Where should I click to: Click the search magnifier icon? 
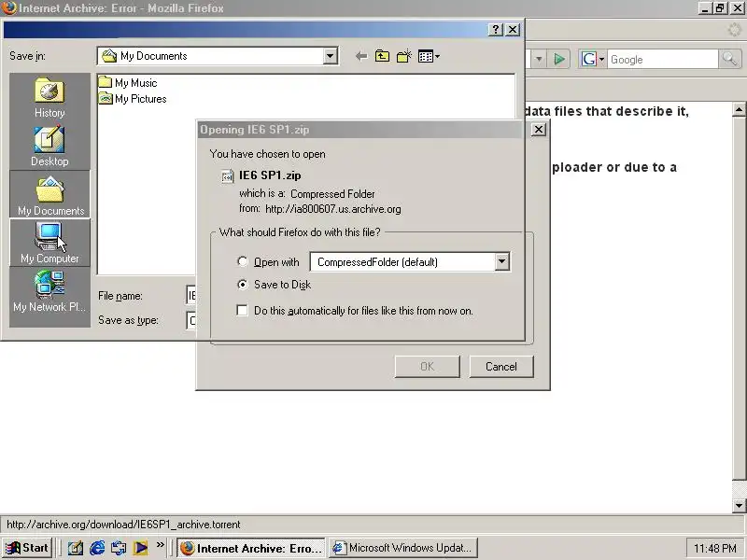pos(729,59)
